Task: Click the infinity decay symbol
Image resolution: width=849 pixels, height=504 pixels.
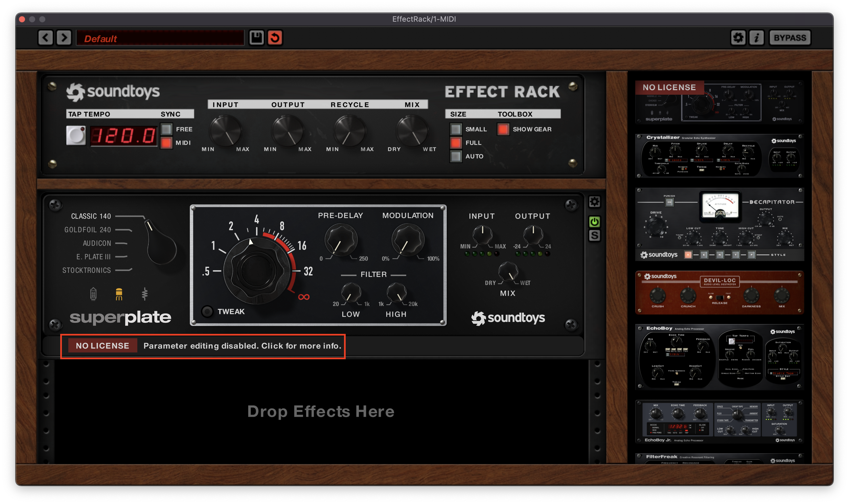Action: (304, 298)
